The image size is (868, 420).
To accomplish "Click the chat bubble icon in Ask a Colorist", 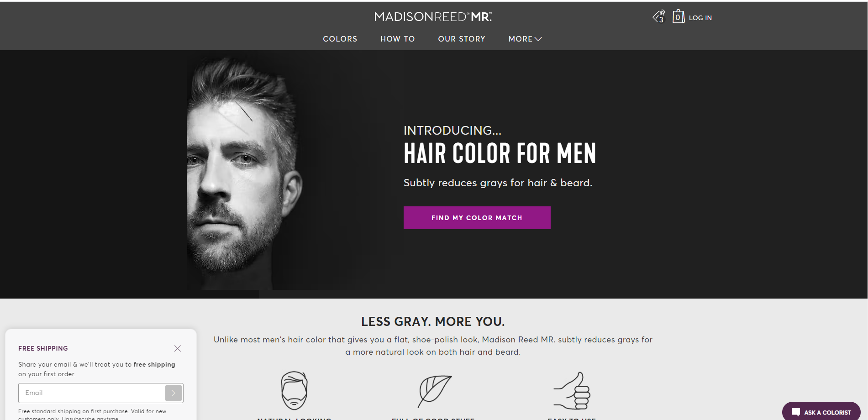I will tap(795, 412).
